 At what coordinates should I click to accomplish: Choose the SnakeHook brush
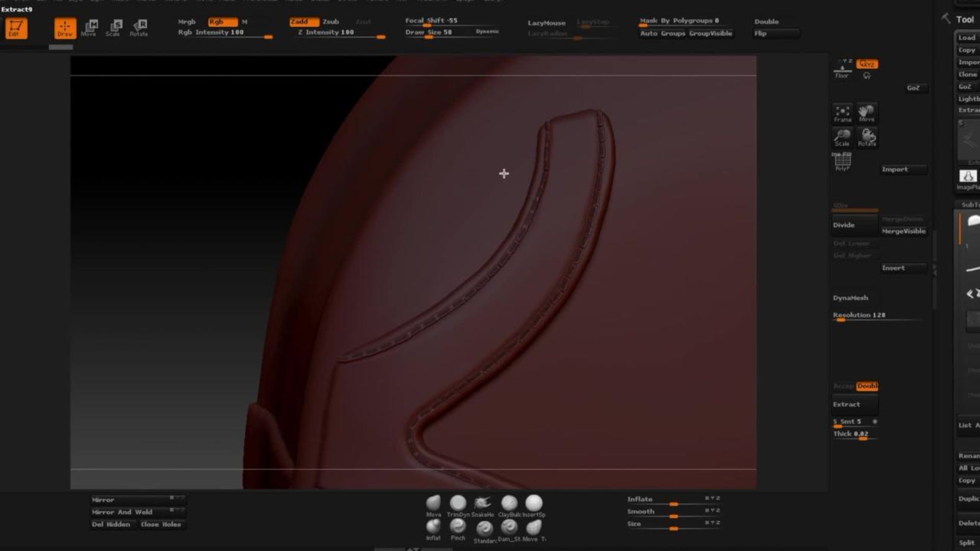(x=482, y=504)
